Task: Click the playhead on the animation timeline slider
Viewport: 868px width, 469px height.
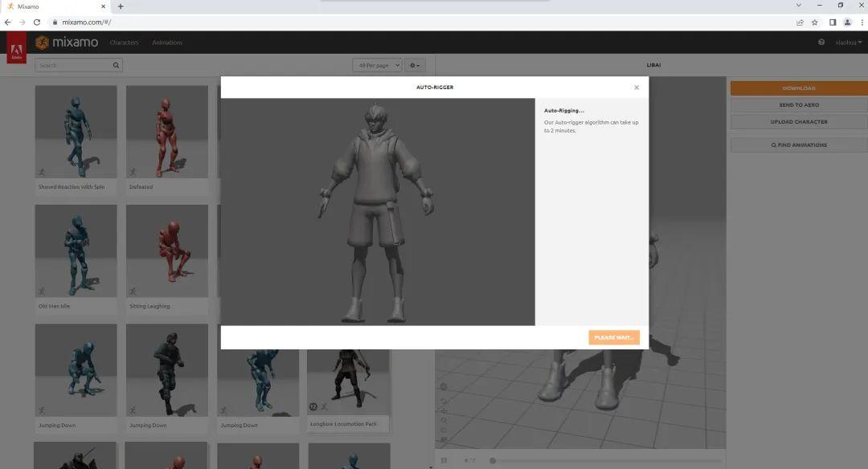Action: tap(492, 461)
